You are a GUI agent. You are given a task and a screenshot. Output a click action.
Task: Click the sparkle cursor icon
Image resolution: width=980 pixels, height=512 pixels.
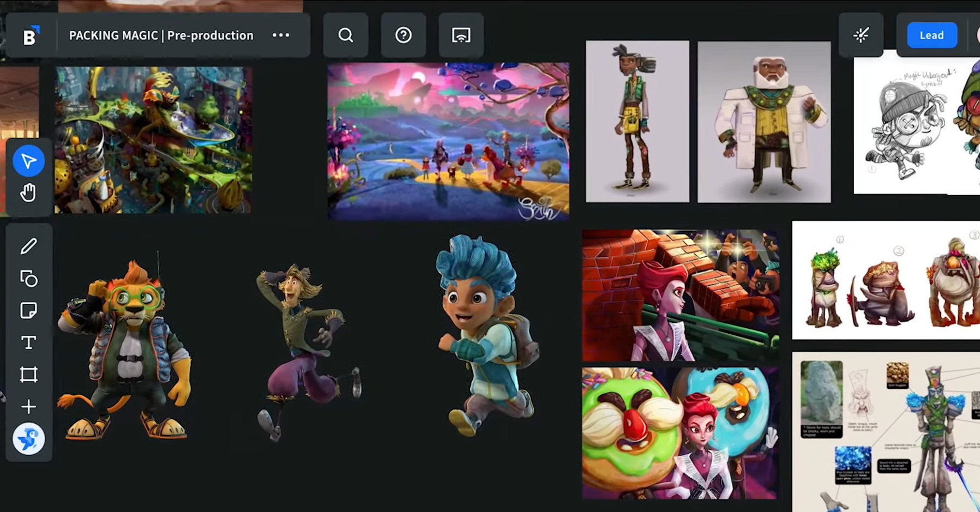click(x=861, y=35)
